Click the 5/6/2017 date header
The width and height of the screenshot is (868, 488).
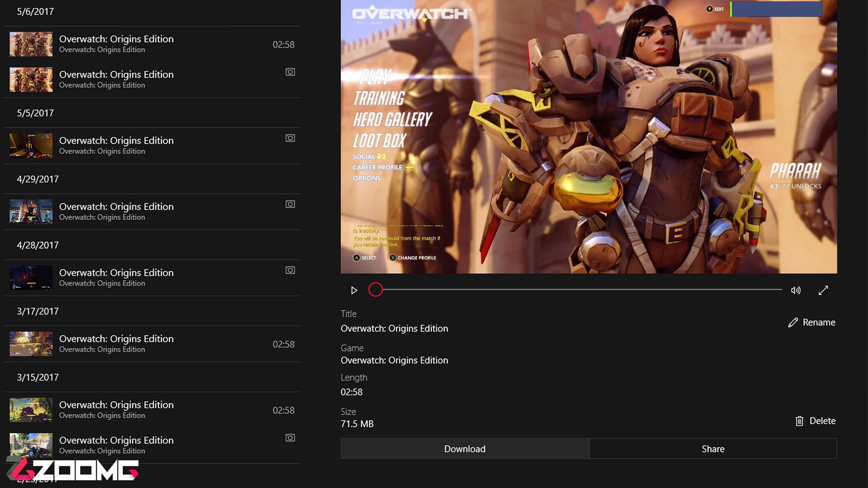tap(35, 11)
